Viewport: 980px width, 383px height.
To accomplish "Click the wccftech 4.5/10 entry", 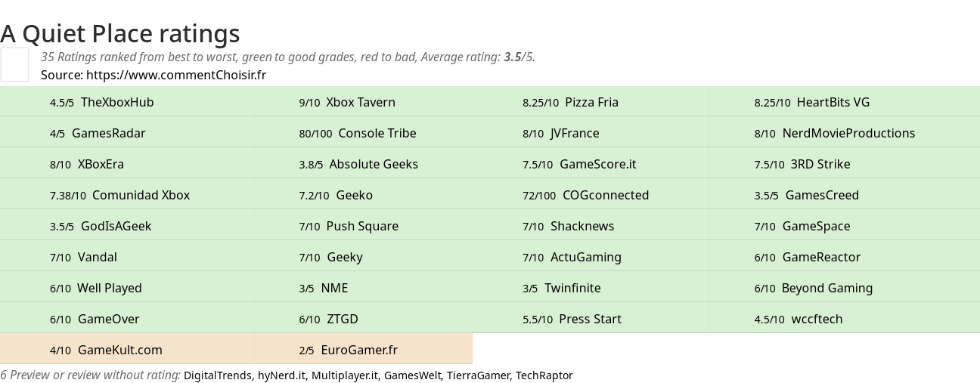I will coord(842,319).
